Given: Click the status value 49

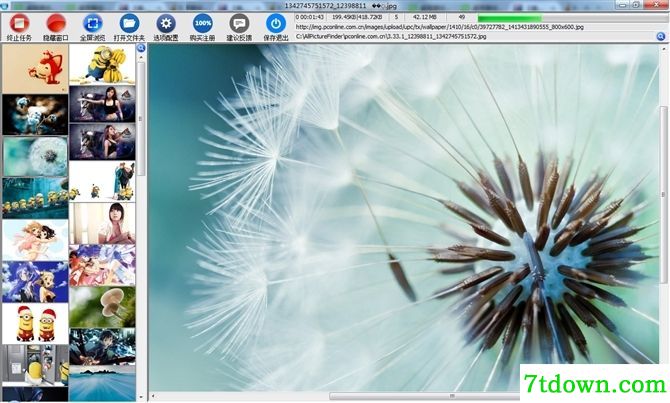Looking at the screenshot, I should tap(461, 17).
